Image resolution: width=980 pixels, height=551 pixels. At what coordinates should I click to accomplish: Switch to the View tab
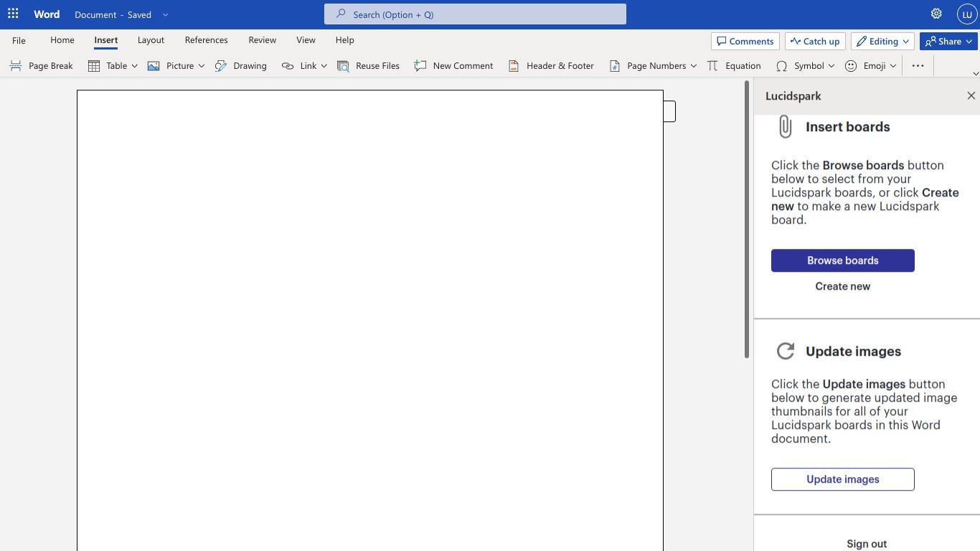[306, 40]
